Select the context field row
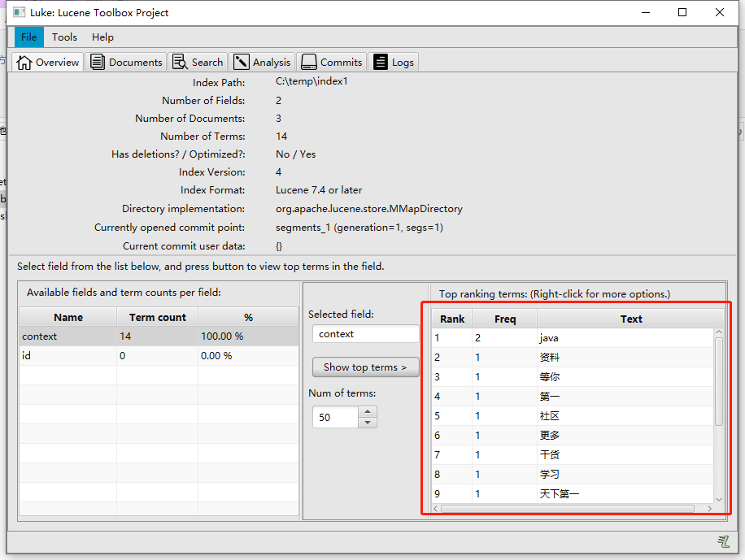 click(159, 336)
